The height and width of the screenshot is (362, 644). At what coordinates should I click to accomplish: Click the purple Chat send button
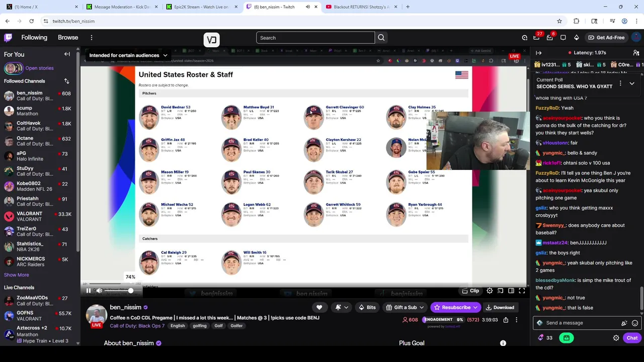coord(632,338)
